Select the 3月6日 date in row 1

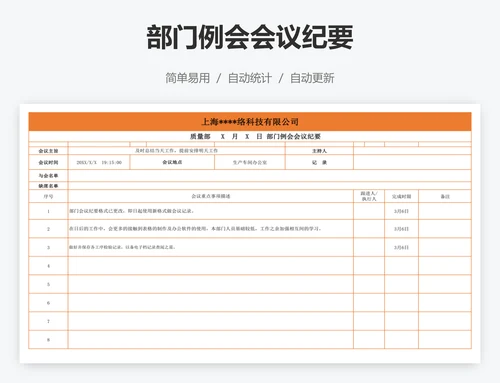pyautogui.click(x=401, y=211)
